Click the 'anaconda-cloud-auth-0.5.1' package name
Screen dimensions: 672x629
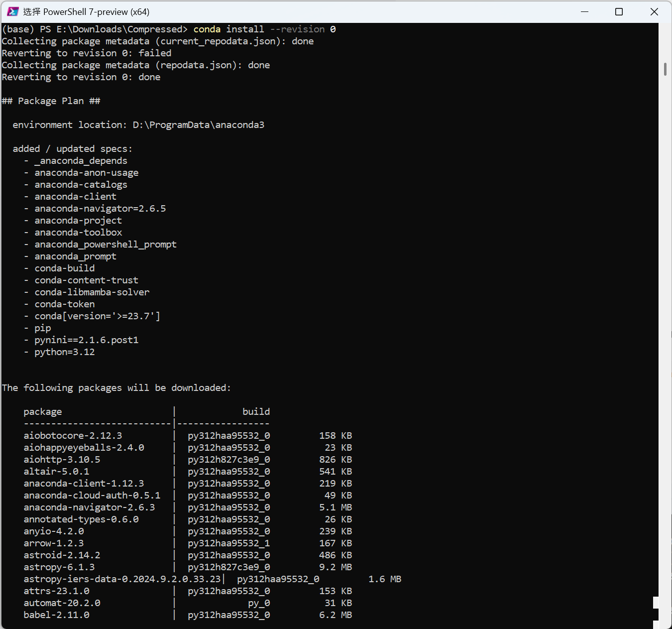(x=92, y=496)
